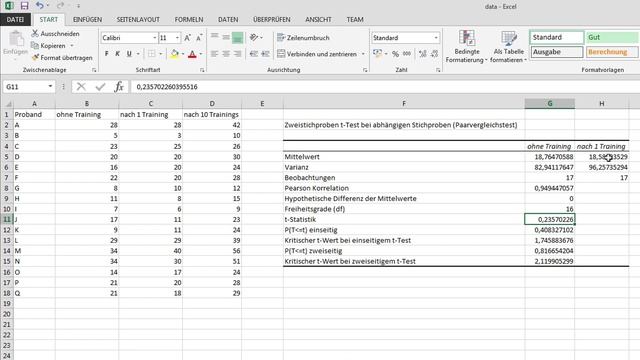
Task: Click the Undo arrow icon
Action: click(40, 6)
